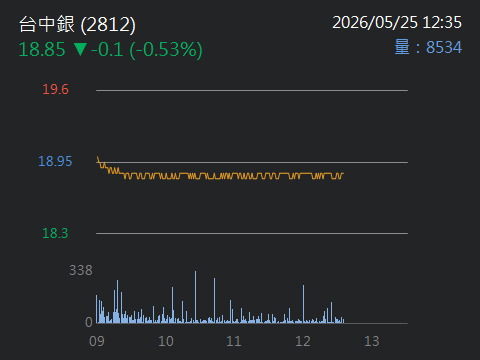Image resolution: width=480 pixels, height=360 pixels.
Task: Click the 11 time axis label
Action: (234, 341)
